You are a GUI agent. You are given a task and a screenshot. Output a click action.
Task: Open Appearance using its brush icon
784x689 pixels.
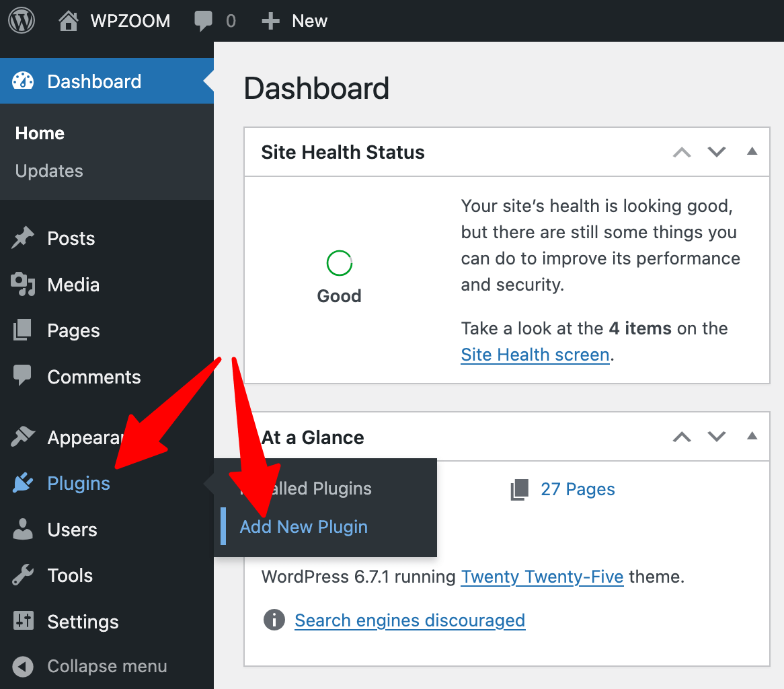click(x=22, y=437)
